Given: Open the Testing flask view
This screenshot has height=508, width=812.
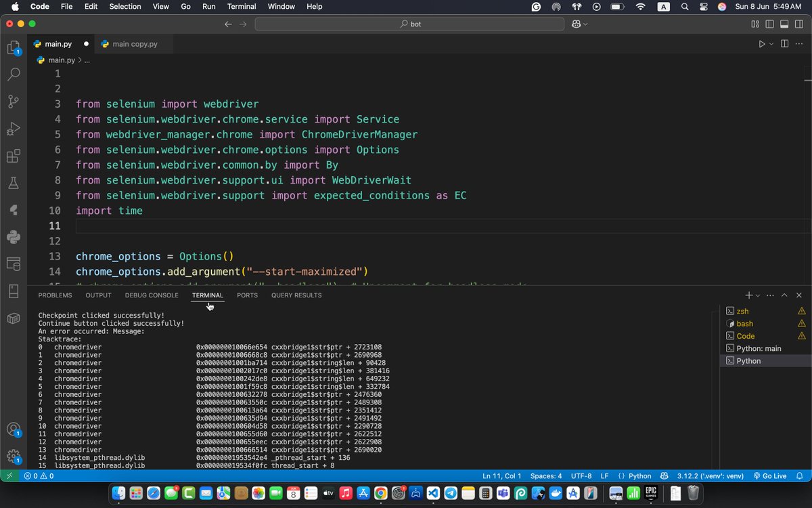Looking at the screenshot, I should (14, 183).
